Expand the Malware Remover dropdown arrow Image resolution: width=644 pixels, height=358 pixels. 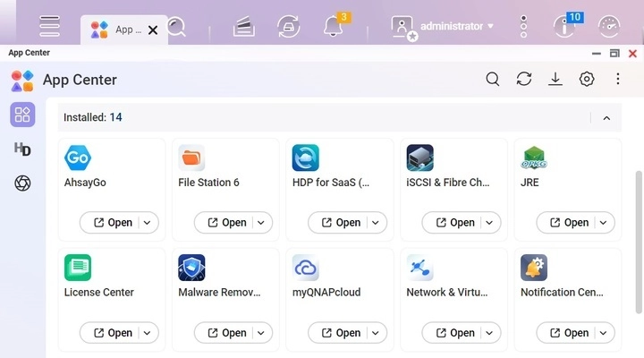(x=261, y=333)
